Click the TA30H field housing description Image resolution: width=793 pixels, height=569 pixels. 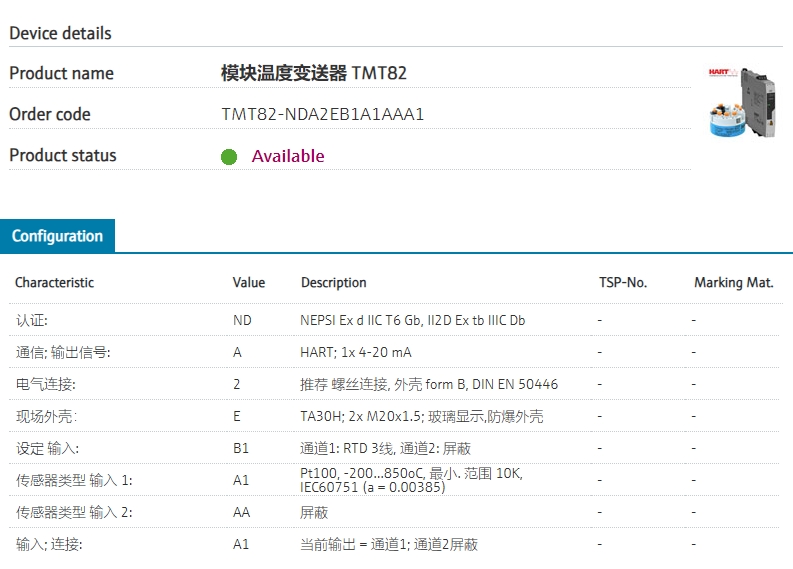point(422,416)
